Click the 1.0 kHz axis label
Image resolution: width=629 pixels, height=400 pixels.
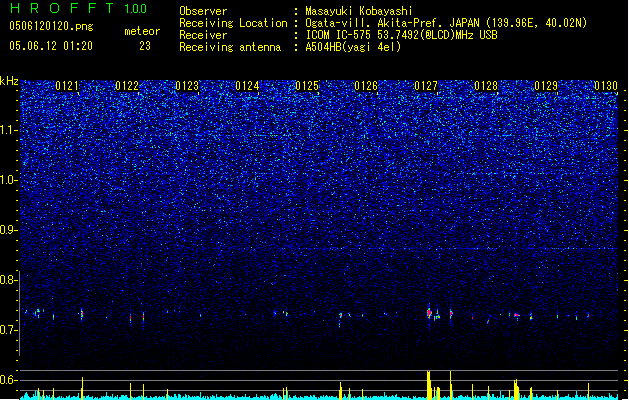(x=8, y=180)
